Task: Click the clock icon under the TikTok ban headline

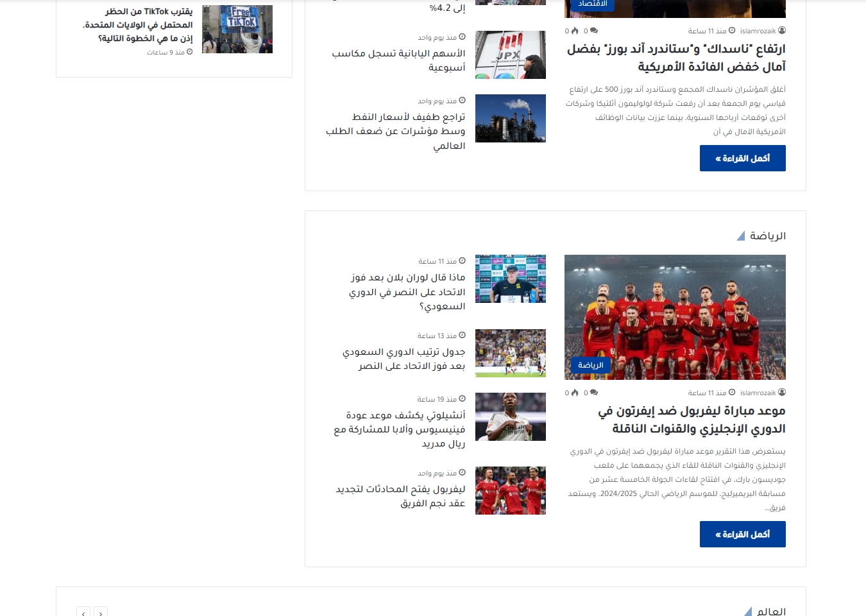Action: 189,52
